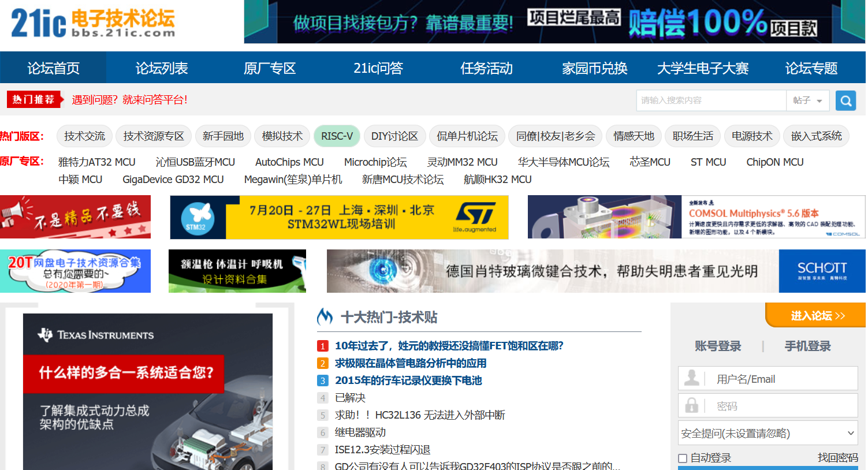Click the red number 1 rank badge
The image size is (868, 470).
pos(323,346)
